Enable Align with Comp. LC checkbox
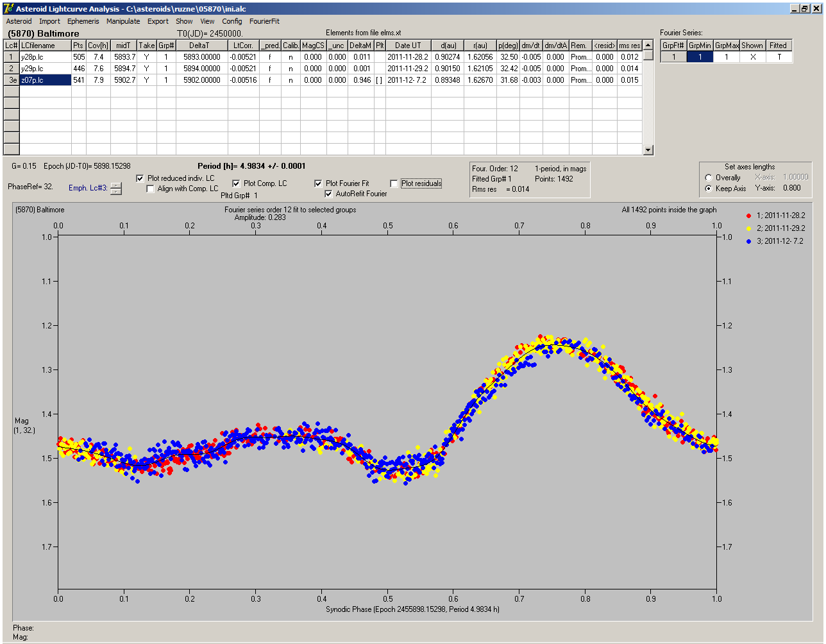This screenshot has width=826, height=644. [x=151, y=189]
